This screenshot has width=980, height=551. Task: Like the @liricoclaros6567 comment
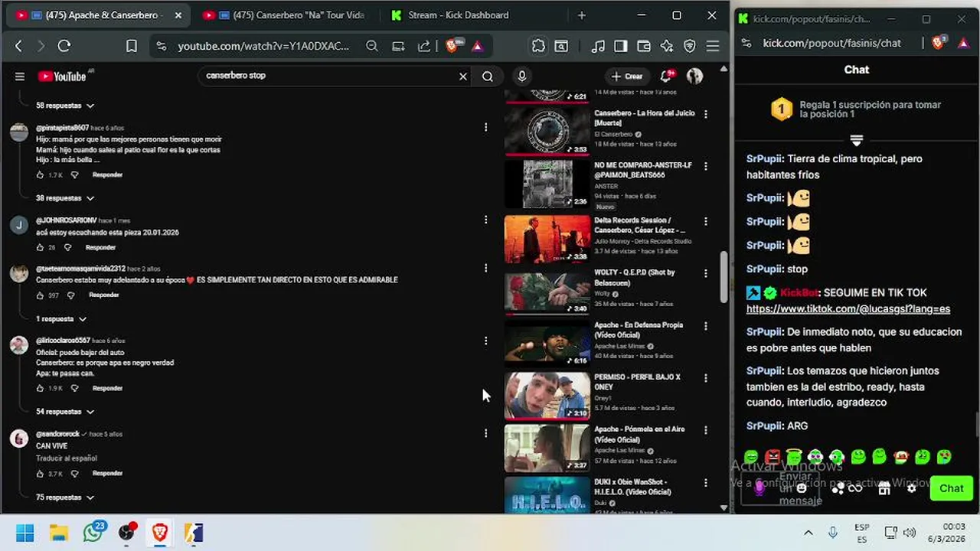[x=40, y=389]
